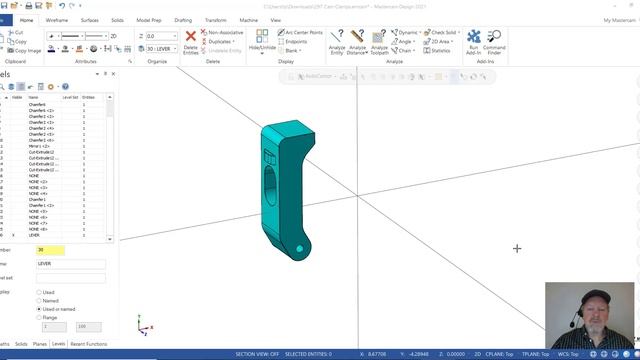Click the Delete Entities red X icon

191,36
